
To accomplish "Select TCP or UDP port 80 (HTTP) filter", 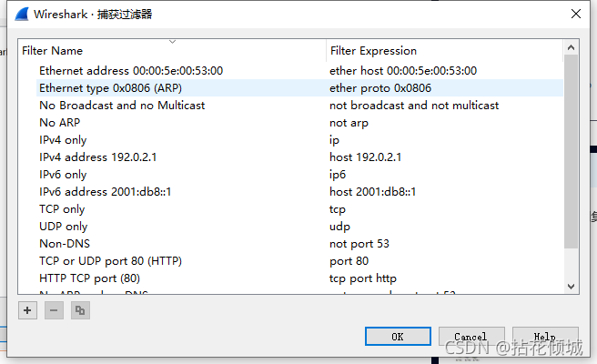I will coord(110,261).
